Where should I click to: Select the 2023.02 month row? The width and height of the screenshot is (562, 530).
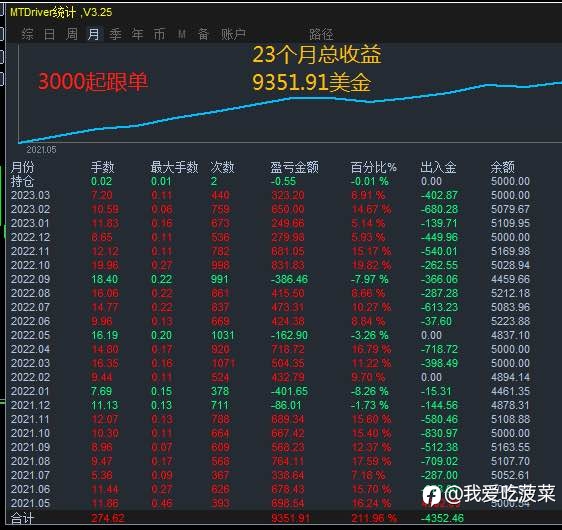(271, 209)
